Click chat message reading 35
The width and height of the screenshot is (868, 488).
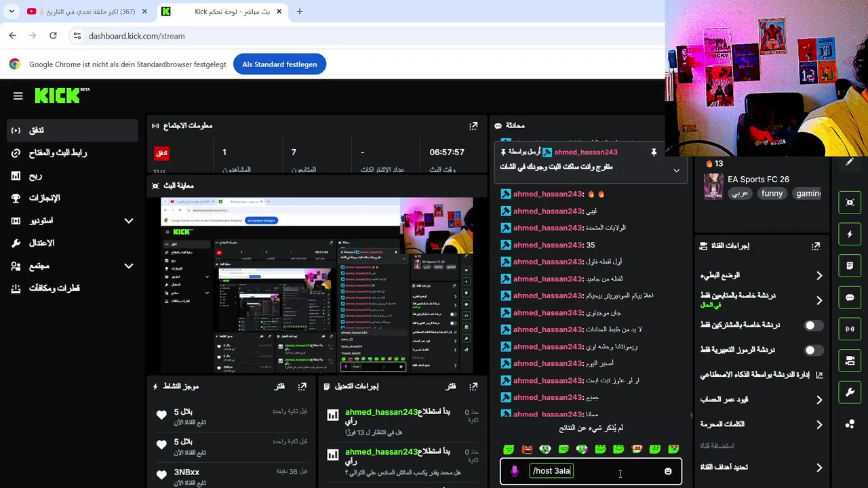591,245
